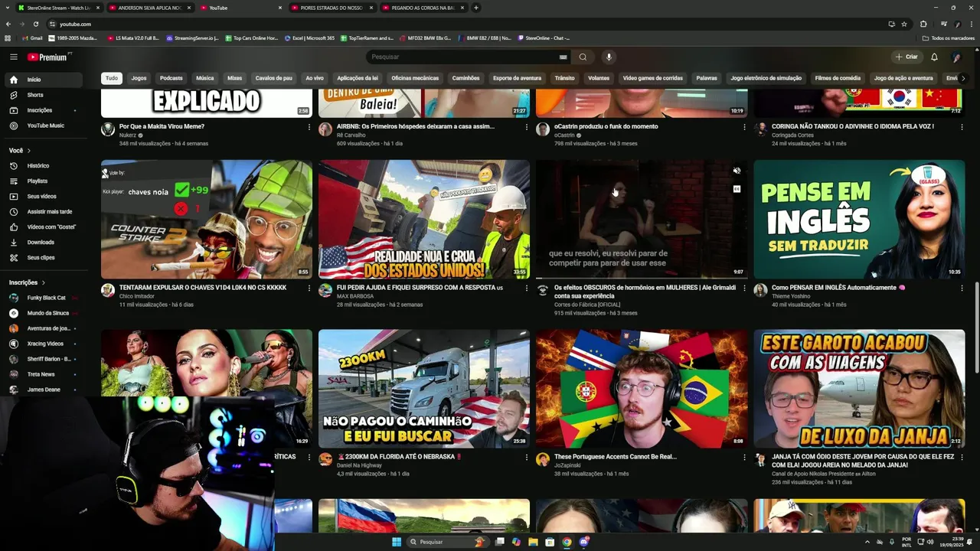Open Vídeos com "Gostei" in the sidebar
The height and width of the screenshot is (551, 980).
coord(43,227)
